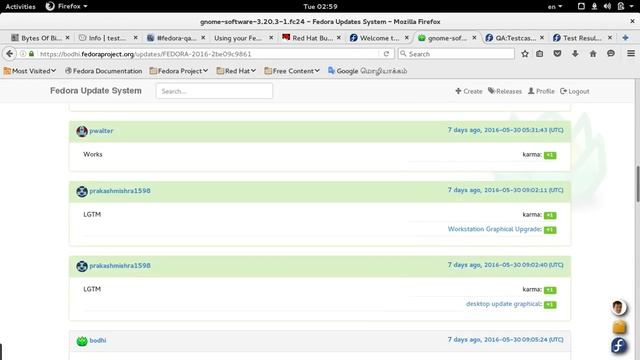Click the 'Works' comment text

click(x=93, y=154)
